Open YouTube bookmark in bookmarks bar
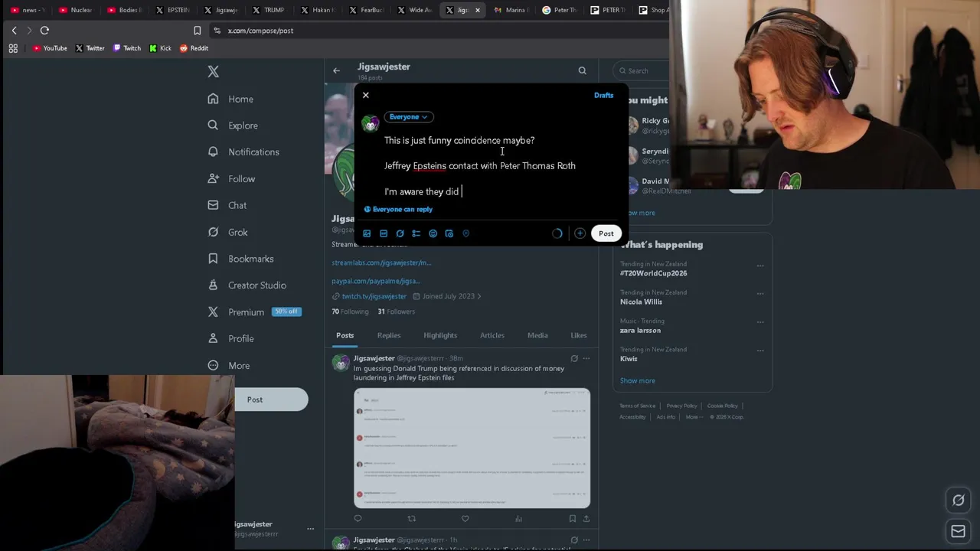The width and height of the screenshot is (980, 551). click(x=50, y=48)
